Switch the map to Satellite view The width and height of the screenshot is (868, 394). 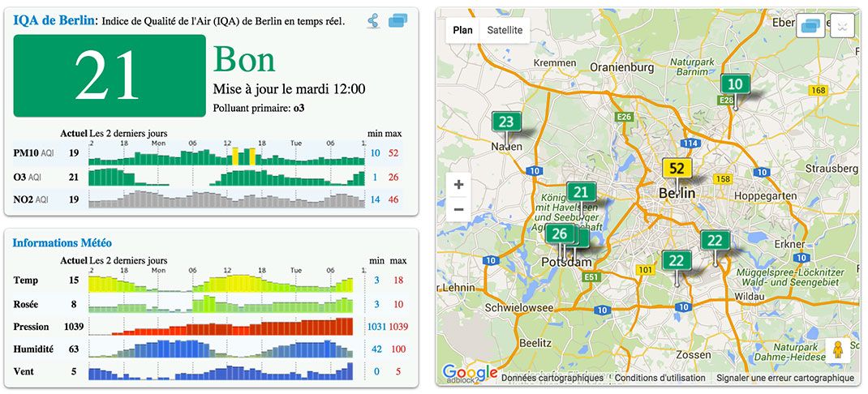pyautogui.click(x=505, y=30)
